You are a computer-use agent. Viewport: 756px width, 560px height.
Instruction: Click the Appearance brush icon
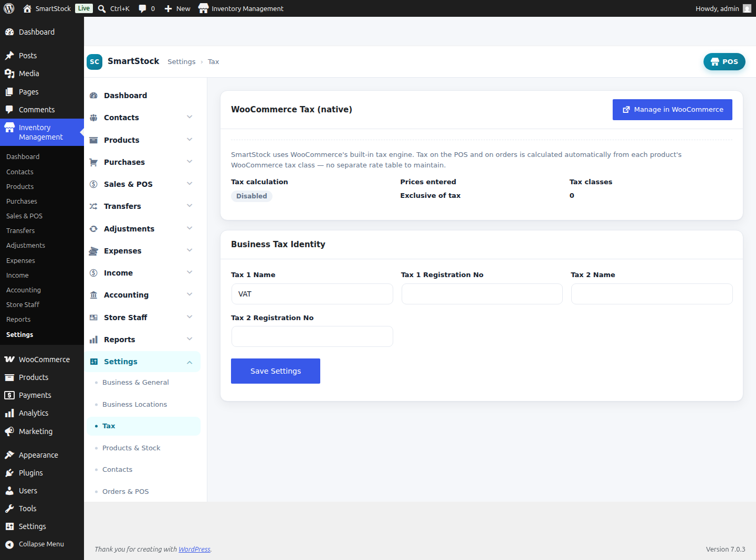click(x=9, y=455)
